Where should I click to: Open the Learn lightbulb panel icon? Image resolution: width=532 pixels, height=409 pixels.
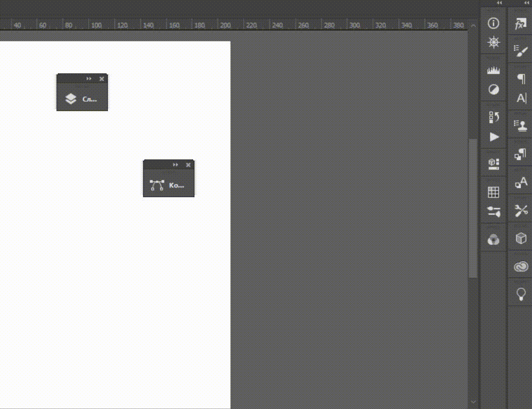point(521,294)
